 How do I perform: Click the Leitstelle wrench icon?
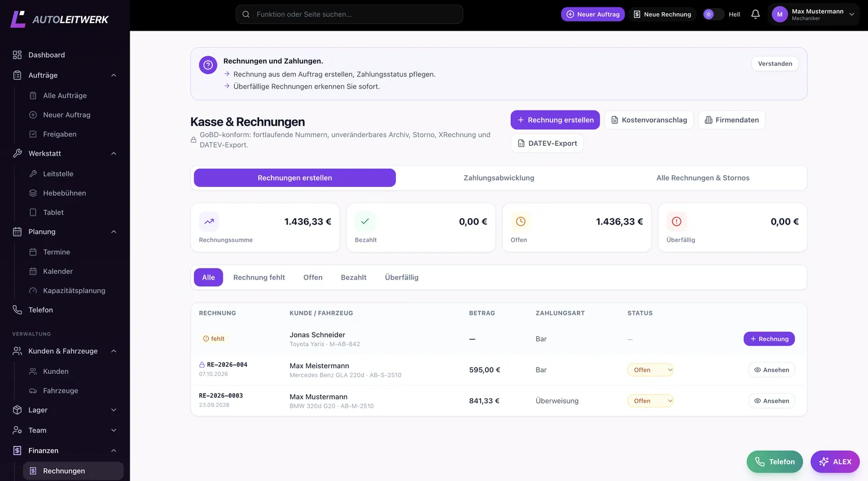(33, 174)
